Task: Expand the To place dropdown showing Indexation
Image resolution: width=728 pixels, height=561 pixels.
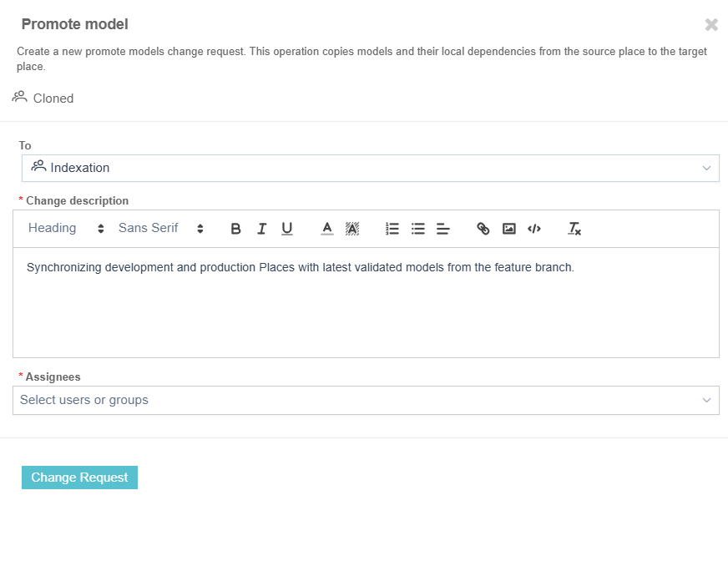Action: (370, 168)
